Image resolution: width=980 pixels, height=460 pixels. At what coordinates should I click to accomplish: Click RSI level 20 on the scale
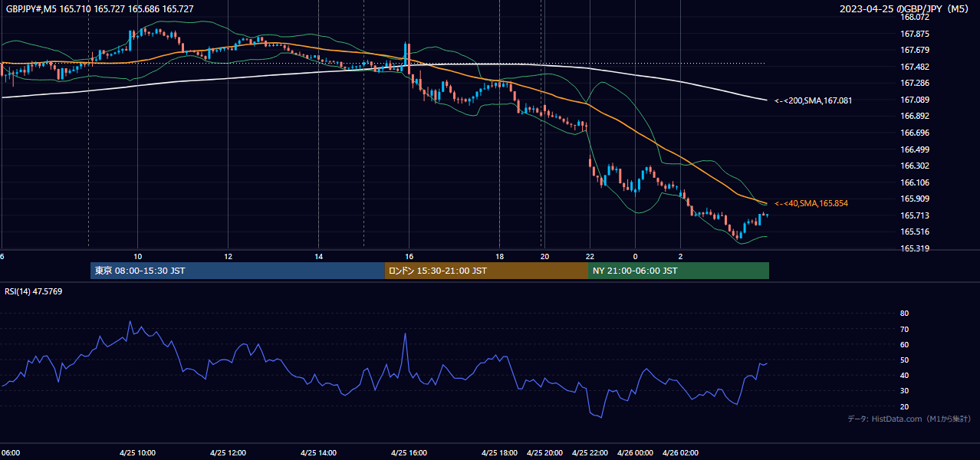click(904, 406)
